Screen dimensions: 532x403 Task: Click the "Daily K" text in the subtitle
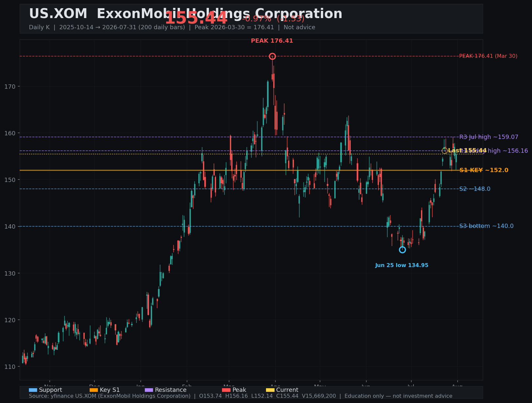[39, 27]
